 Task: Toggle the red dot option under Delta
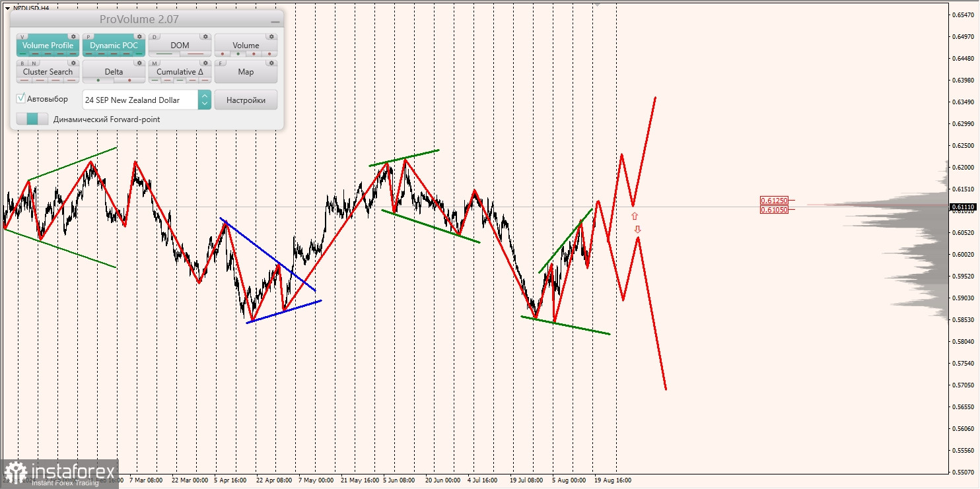pyautogui.click(x=129, y=80)
